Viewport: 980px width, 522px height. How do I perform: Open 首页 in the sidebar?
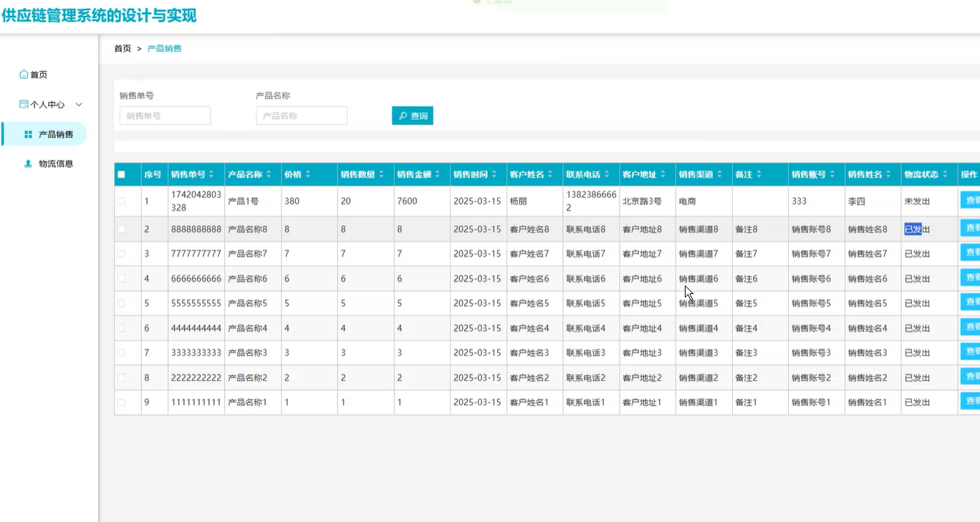[x=39, y=75]
